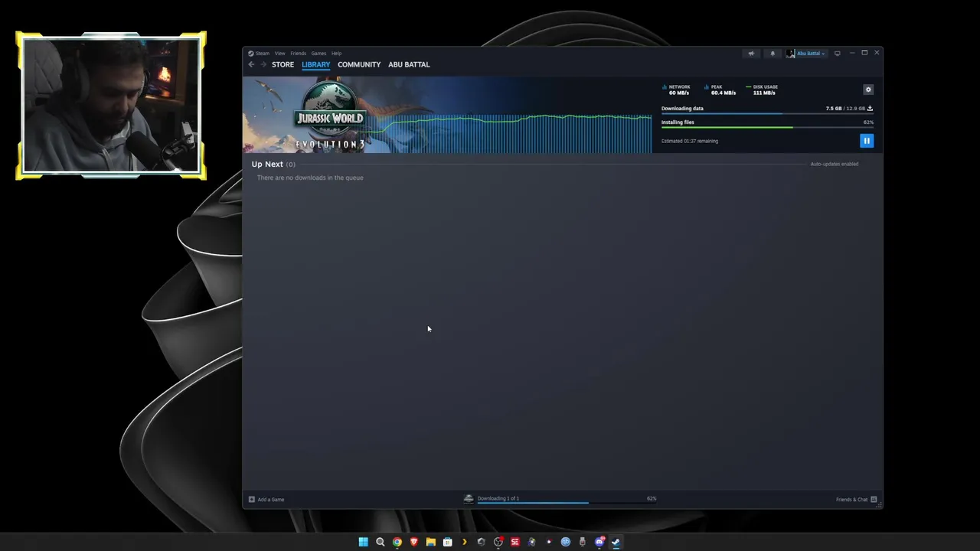
Task: Switch to Big Picture mode monitor icon
Action: [x=838, y=54]
